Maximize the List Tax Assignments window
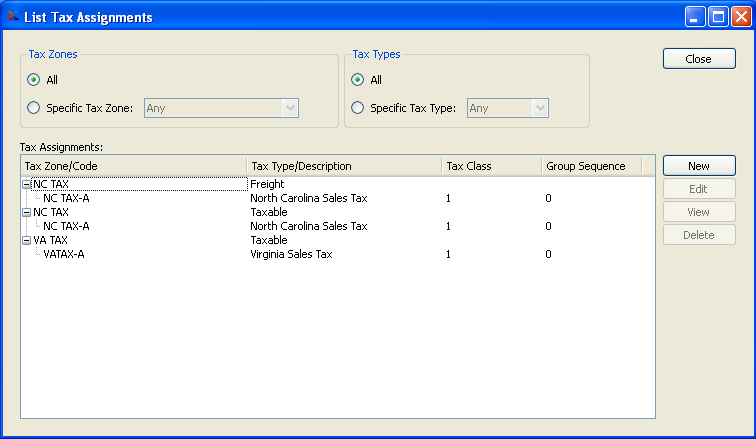Screen dimensions: 756x439 [718, 17]
